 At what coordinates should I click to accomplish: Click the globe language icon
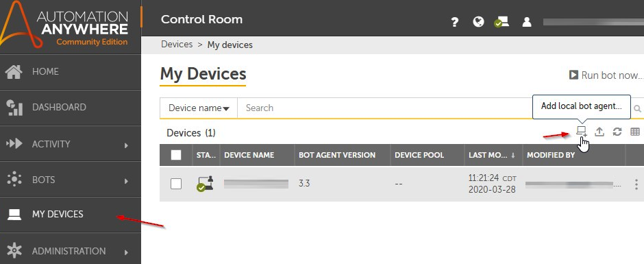[x=478, y=21]
